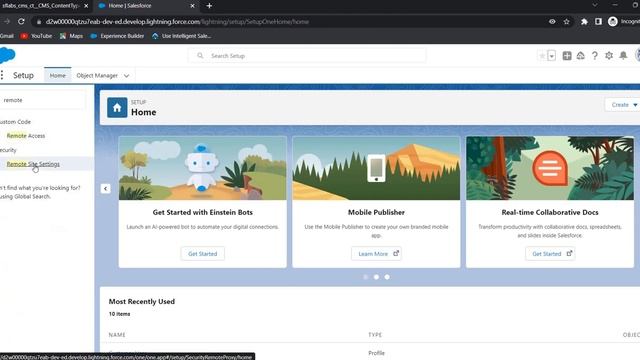
Task: Close the Home | Salesforce browser tab
Action: point(192,6)
